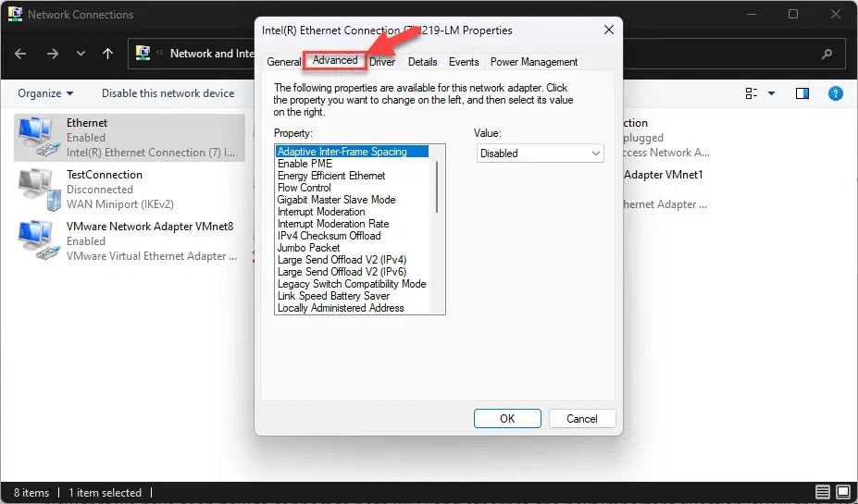
Task: Switch to the General tab
Action: pyautogui.click(x=283, y=62)
